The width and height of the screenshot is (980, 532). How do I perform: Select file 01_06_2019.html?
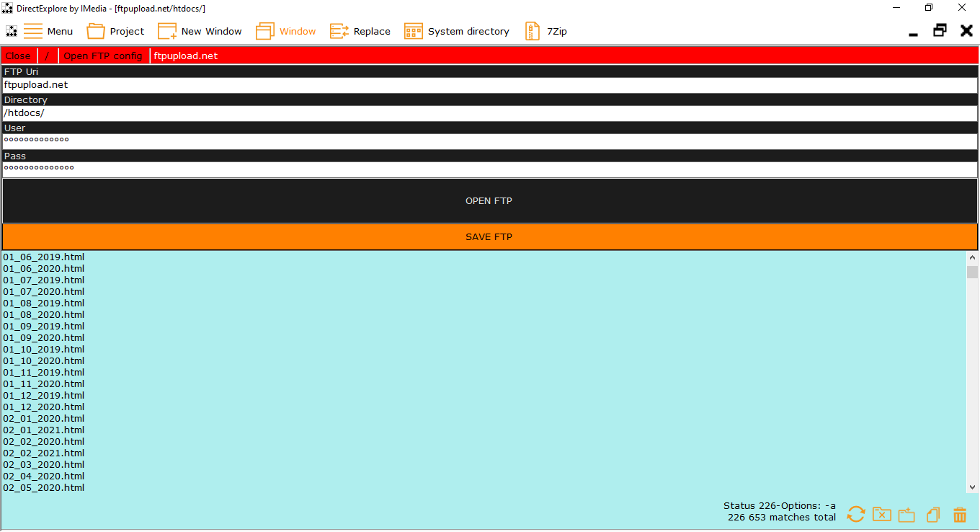tap(44, 257)
